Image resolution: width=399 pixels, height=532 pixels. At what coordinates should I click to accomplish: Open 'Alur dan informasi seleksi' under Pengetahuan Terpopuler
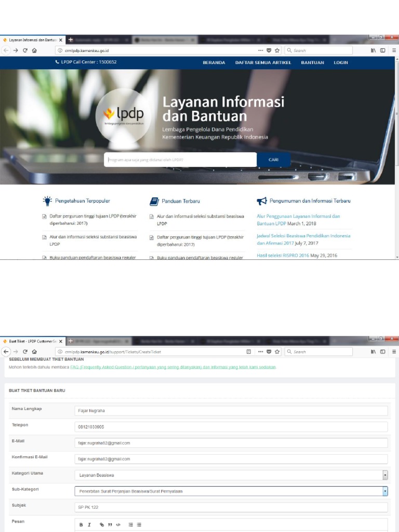[93, 240]
